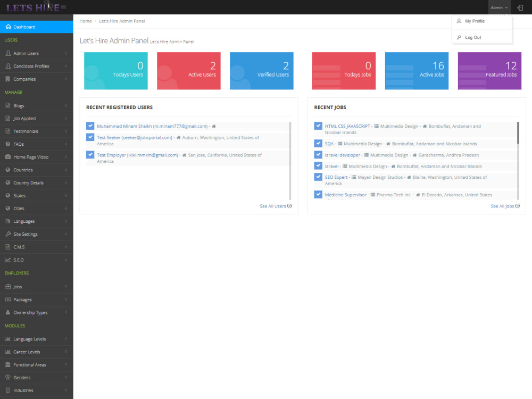Viewport: 532px width, 399px height.
Task: Expand the Career Levels submenu arrow
Action: click(x=66, y=352)
